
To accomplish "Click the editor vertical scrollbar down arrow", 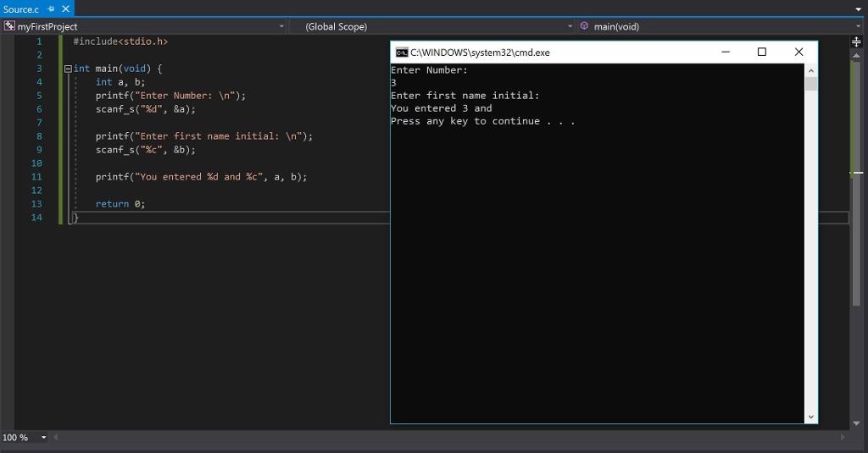I will [x=856, y=423].
